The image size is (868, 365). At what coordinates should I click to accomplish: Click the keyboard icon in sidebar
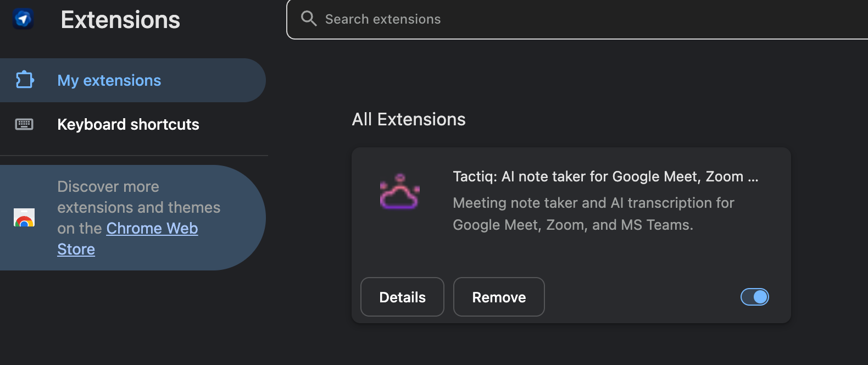point(24,124)
